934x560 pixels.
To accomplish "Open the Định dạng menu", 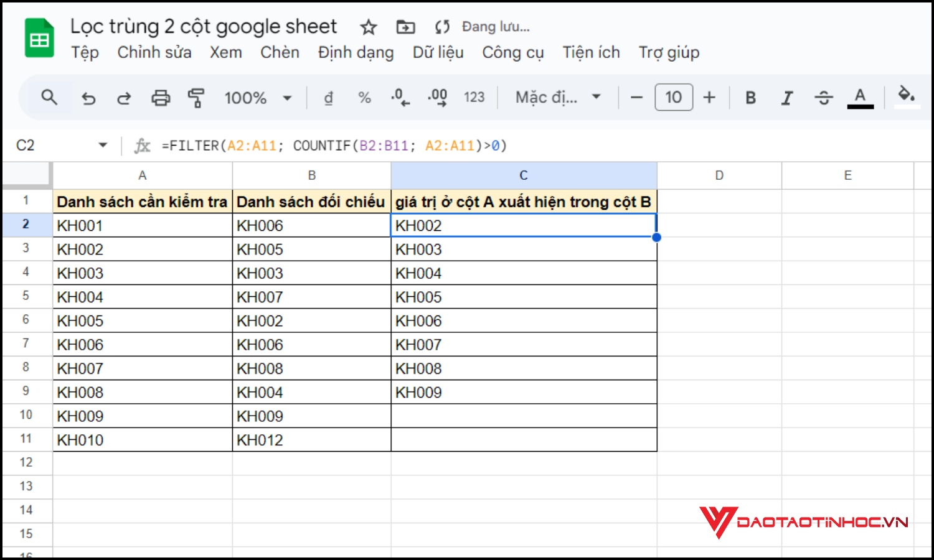I will coord(355,52).
